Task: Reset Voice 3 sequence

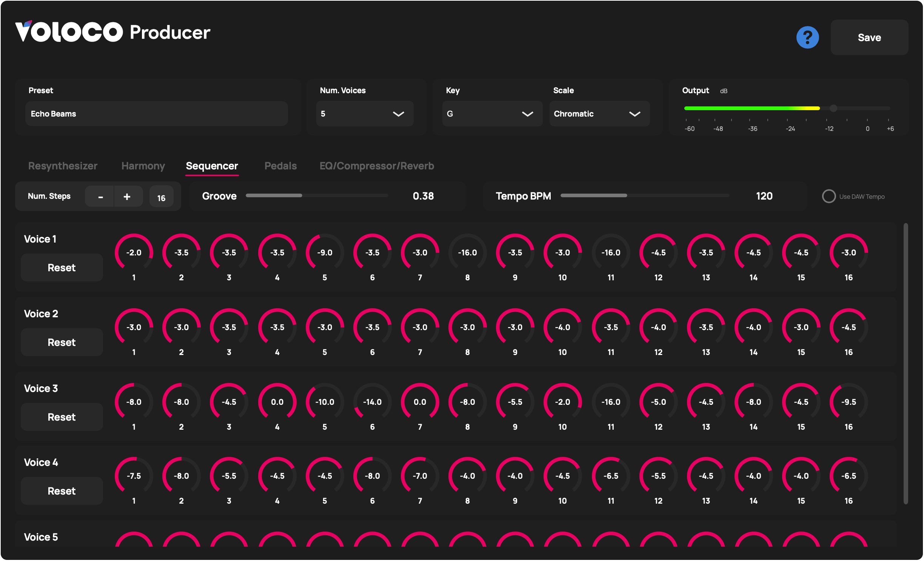Action: 62,417
